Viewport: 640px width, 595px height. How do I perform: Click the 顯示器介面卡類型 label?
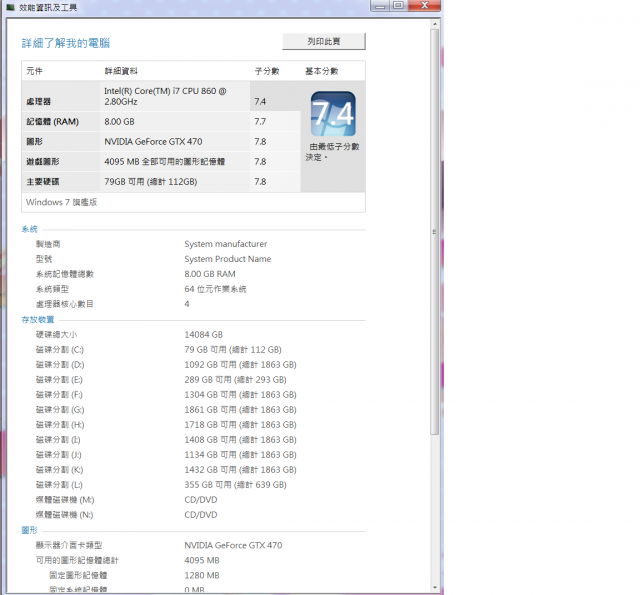69,545
